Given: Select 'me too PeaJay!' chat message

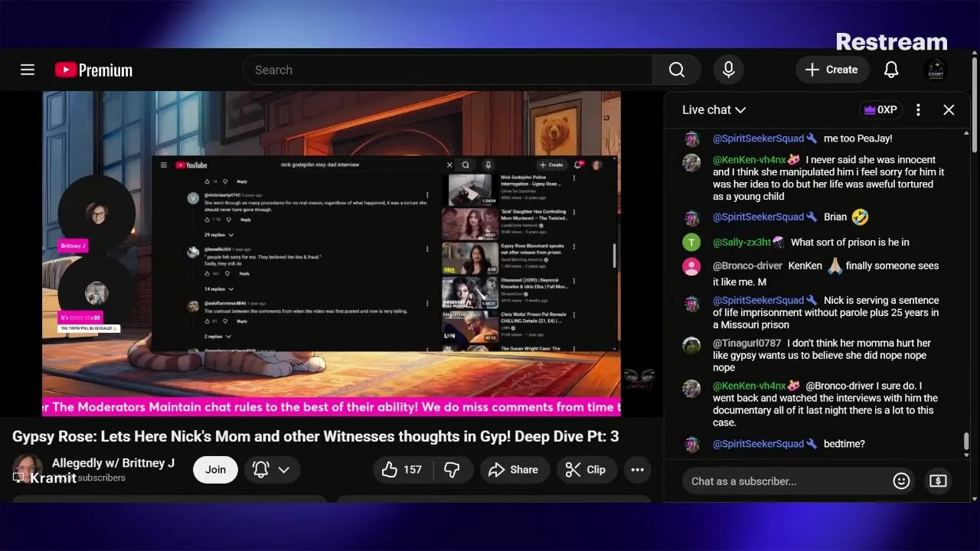Looking at the screenshot, I should (857, 139).
